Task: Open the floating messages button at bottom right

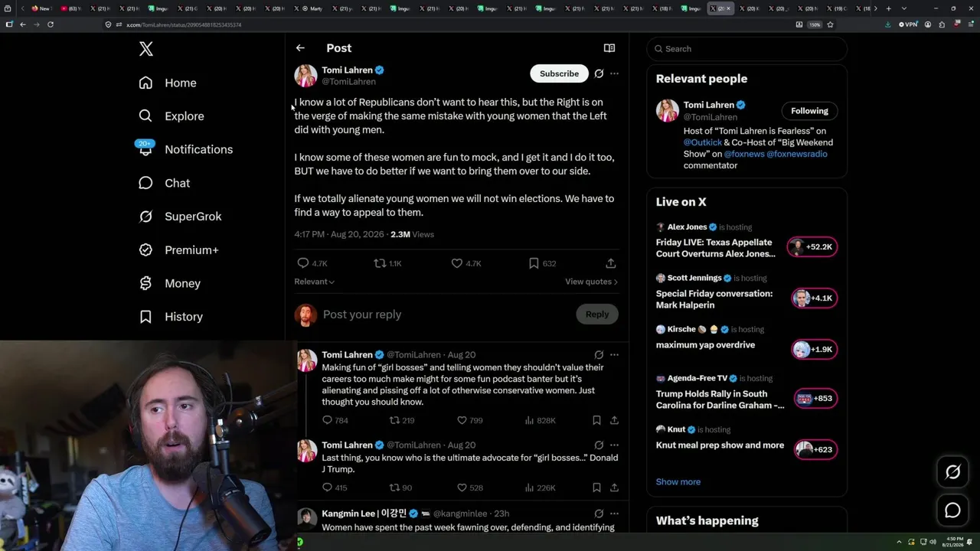Action: pyautogui.click(x=952, y=510)
